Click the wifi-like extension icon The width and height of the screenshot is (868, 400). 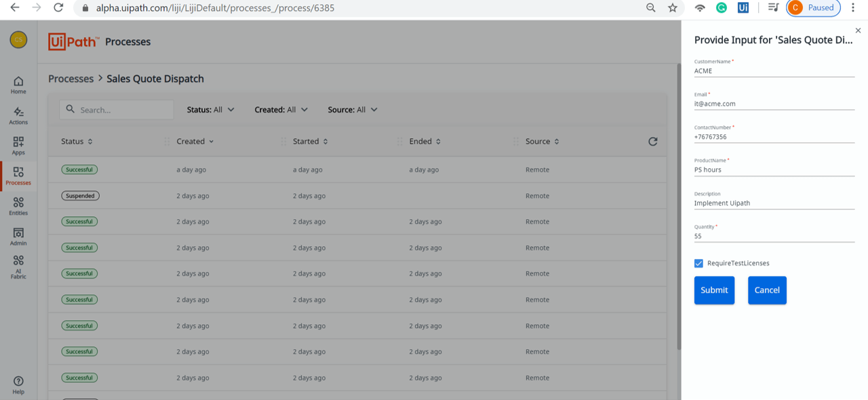pyautogui.click(x=700, y=8)
